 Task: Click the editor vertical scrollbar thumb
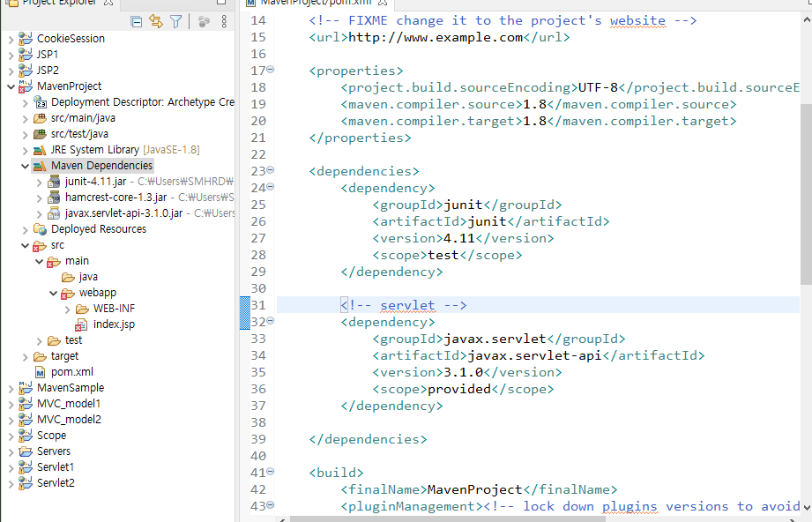[x=806, y=194]
